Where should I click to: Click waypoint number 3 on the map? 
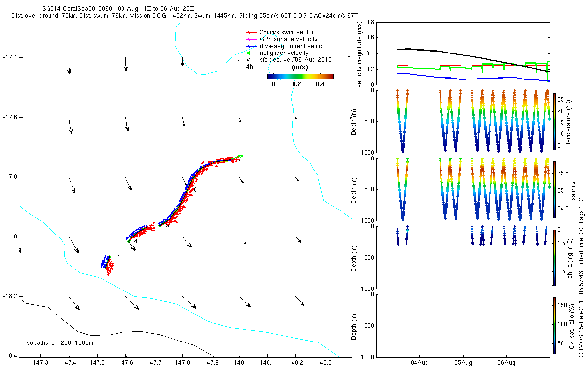pyautogui.click(x=118, y=256)
